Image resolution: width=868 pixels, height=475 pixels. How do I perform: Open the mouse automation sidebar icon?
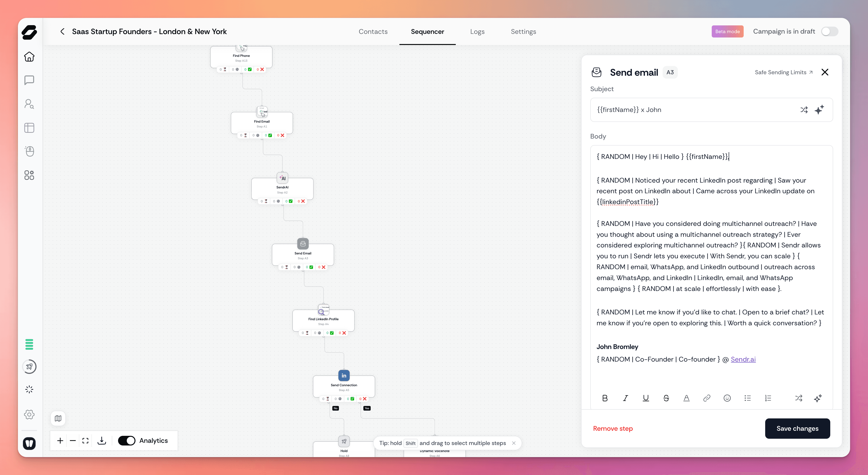(x=29, y=151)
